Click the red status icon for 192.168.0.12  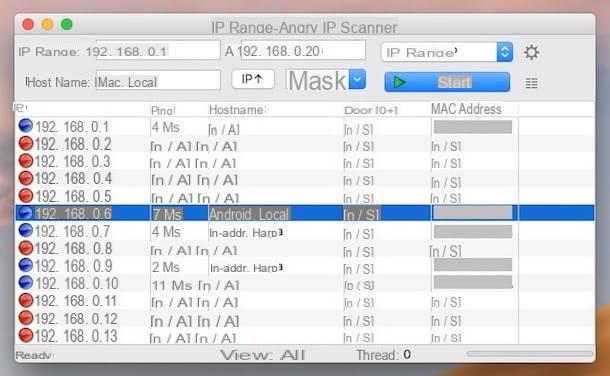(26, 318)
